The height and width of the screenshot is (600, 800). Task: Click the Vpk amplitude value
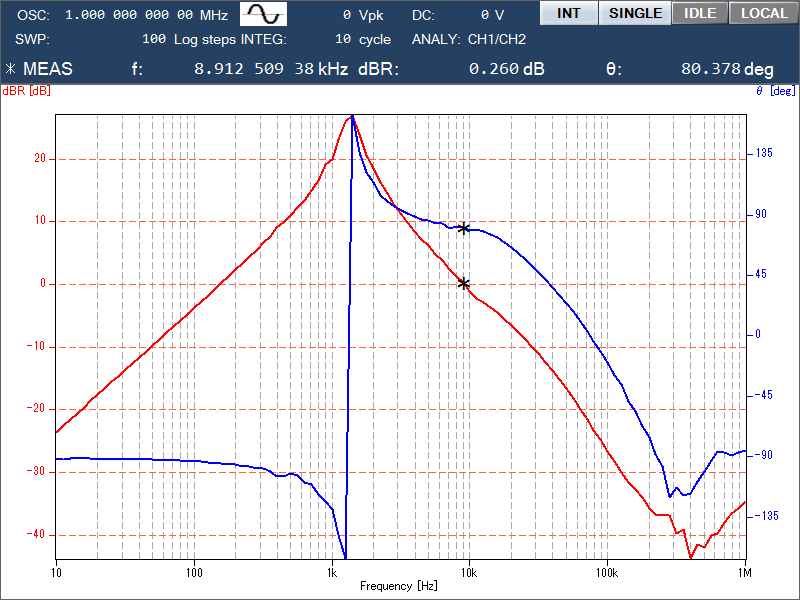[363, 15]
